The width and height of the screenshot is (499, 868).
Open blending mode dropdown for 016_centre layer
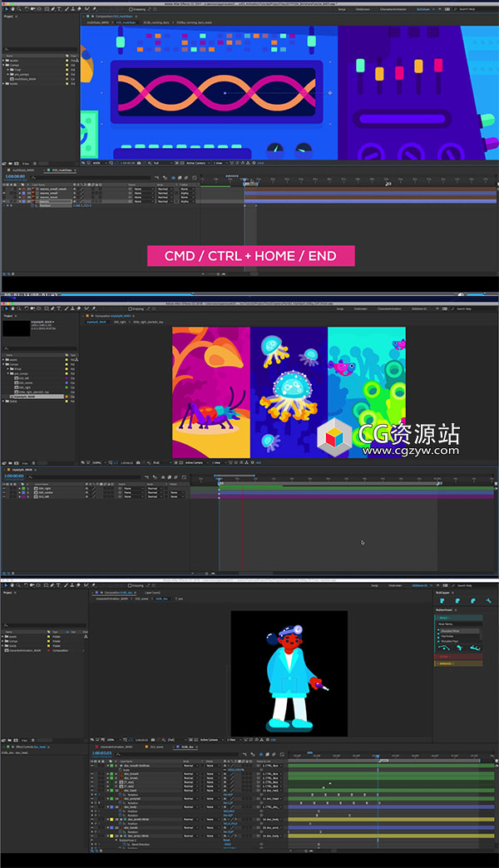click(154, 492)
